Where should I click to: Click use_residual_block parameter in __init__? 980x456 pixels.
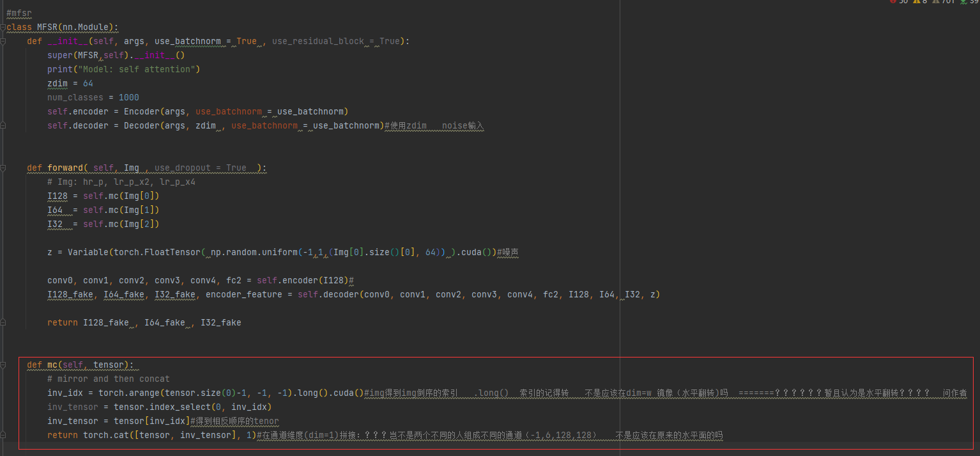318,41
